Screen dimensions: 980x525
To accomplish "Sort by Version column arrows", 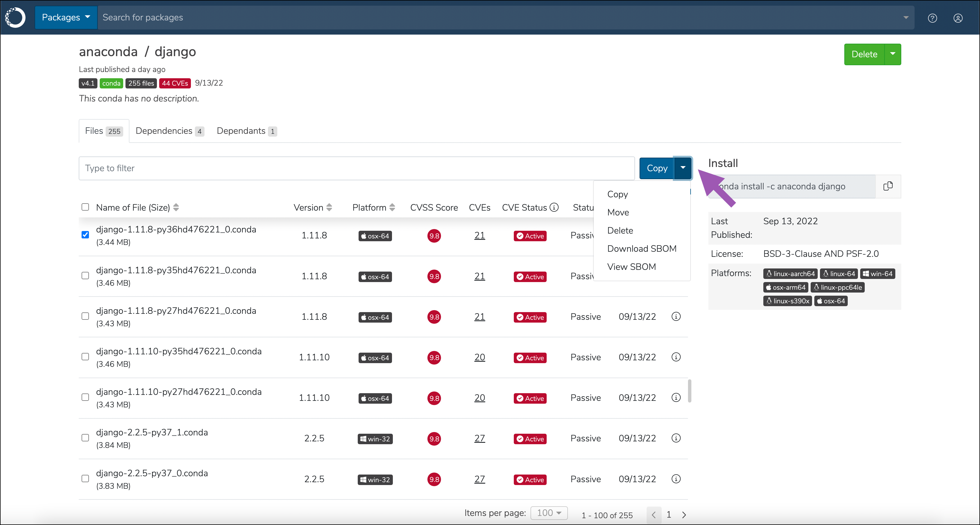I will click(x=329, y=208).
